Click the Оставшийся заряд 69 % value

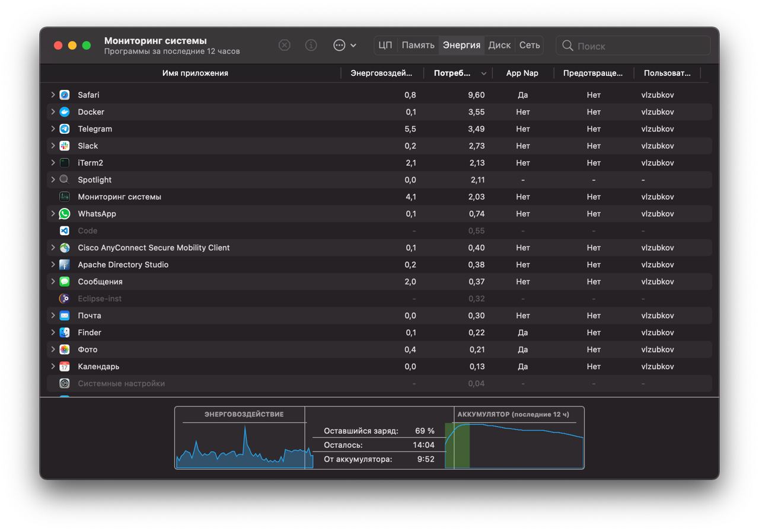pos(425,431)
